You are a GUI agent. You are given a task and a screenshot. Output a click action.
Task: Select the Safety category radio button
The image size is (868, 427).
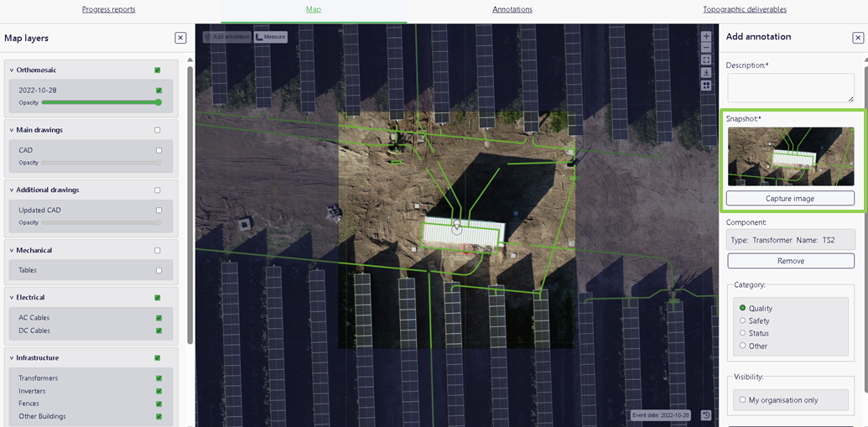coord(742,320)
